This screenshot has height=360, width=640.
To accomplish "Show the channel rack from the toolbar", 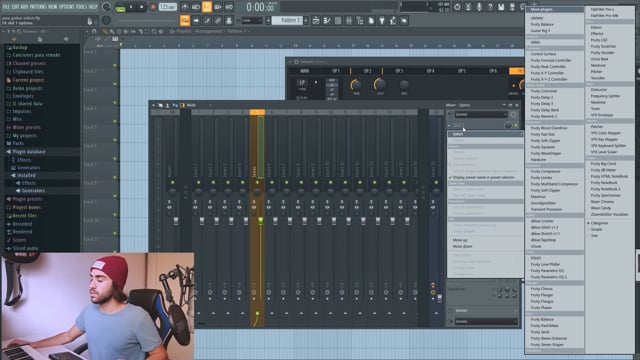I will (x=338, y=20).
